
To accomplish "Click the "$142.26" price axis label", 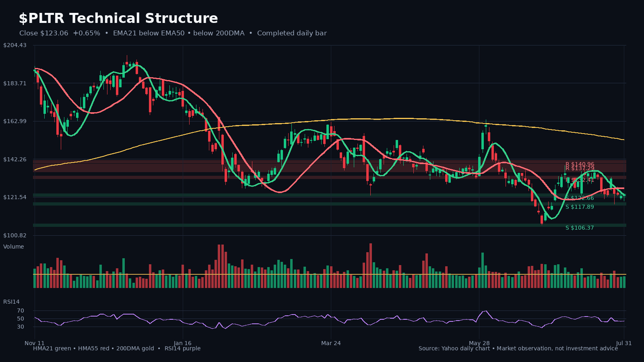I will click(x=15, y=159).
